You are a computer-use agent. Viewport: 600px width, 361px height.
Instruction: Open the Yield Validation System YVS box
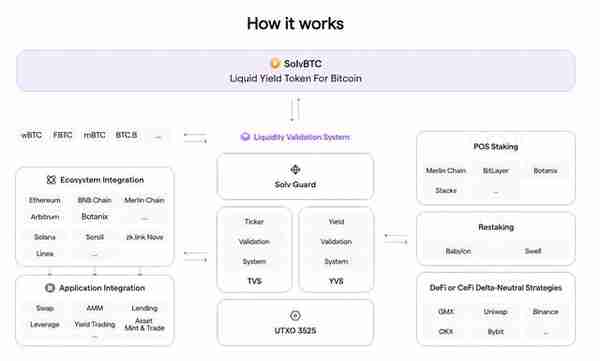point(336,250)
